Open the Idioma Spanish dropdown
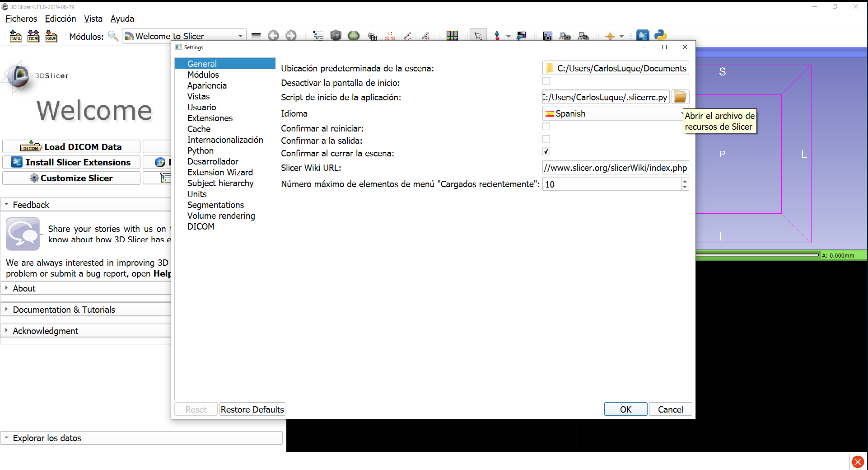 [x=612, y=114]
